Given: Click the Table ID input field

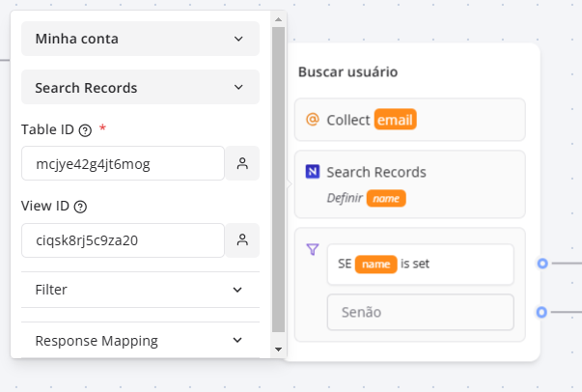Looking at the screenshot, I should [123, 164].
